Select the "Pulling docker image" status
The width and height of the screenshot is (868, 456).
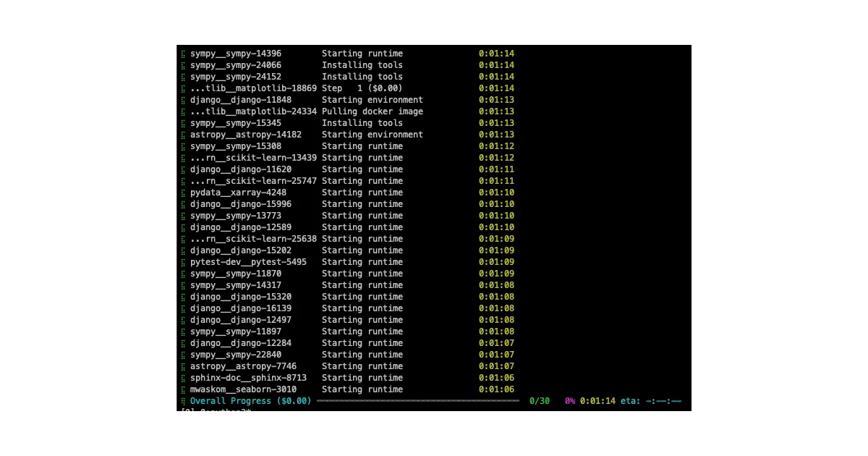coord(373,111)
